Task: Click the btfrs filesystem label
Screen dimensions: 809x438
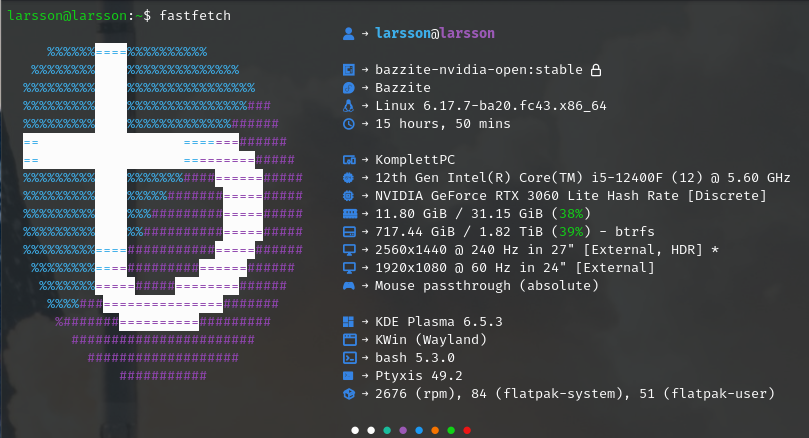Action: 635,232
